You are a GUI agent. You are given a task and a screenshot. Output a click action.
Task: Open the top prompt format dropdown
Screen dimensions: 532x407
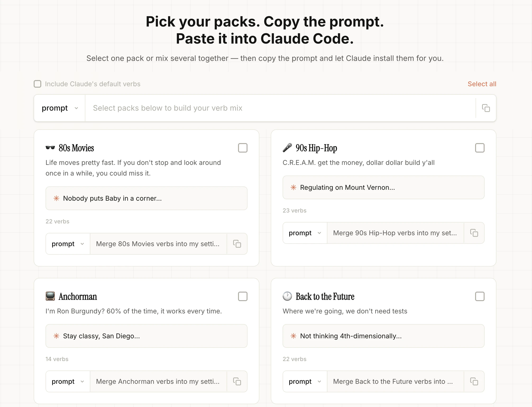60,108
